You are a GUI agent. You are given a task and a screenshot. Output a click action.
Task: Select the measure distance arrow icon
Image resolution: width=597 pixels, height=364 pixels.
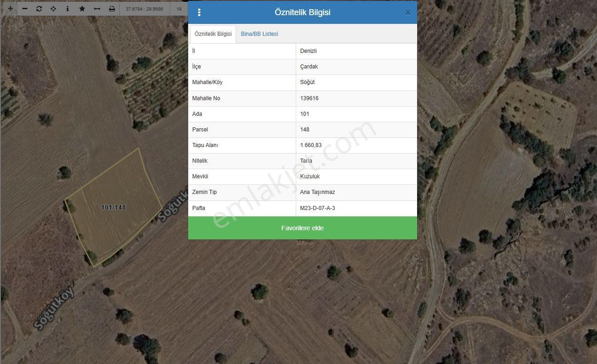[x=97, y=9]
